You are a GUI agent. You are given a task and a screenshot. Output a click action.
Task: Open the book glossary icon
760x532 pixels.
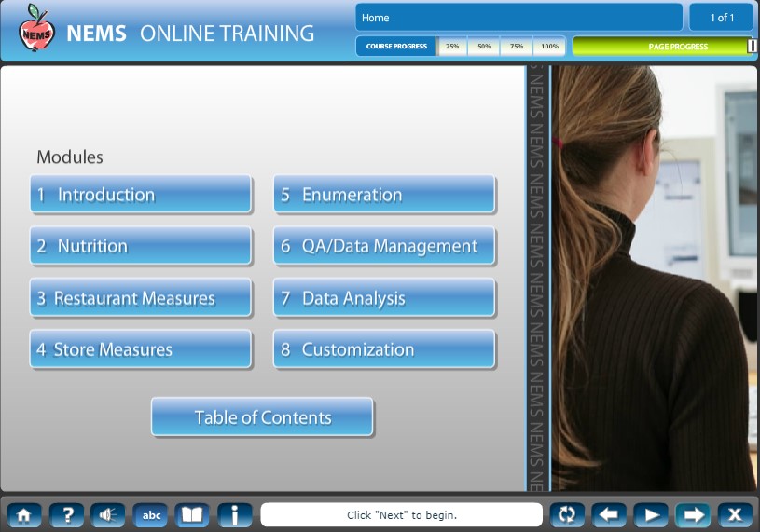[x=192, y=514]
